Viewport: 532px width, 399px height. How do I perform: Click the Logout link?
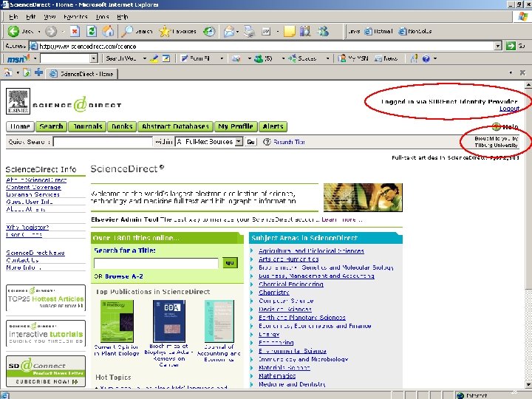tap(509, 108)
